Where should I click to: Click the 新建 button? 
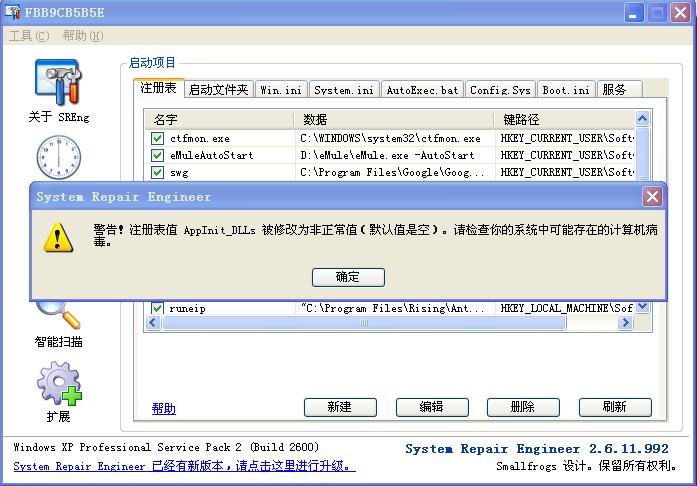pyautogui.click(x=340, y=407)
